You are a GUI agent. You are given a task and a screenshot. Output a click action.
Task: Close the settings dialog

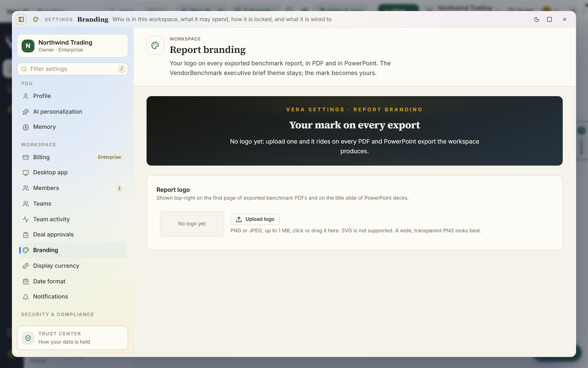pos(564,19)
